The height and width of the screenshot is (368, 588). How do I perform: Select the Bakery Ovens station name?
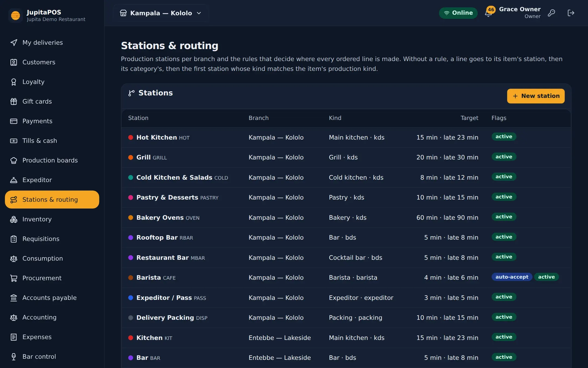160,218
